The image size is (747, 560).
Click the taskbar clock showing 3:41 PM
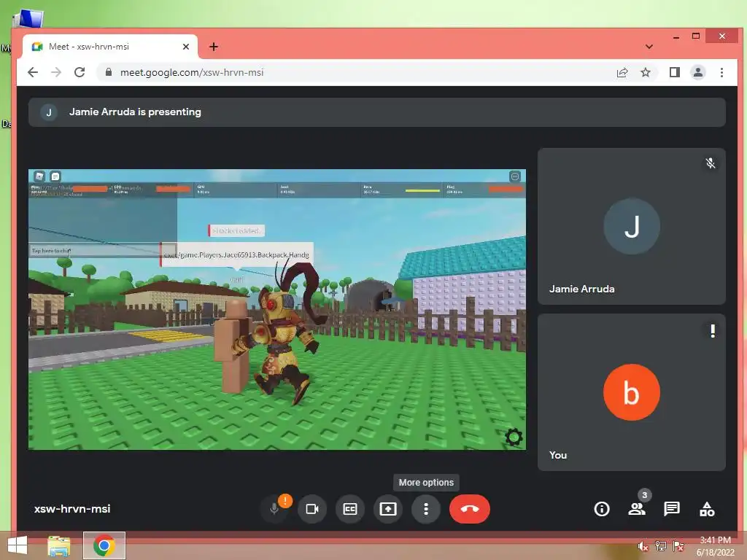click(715, 546)
